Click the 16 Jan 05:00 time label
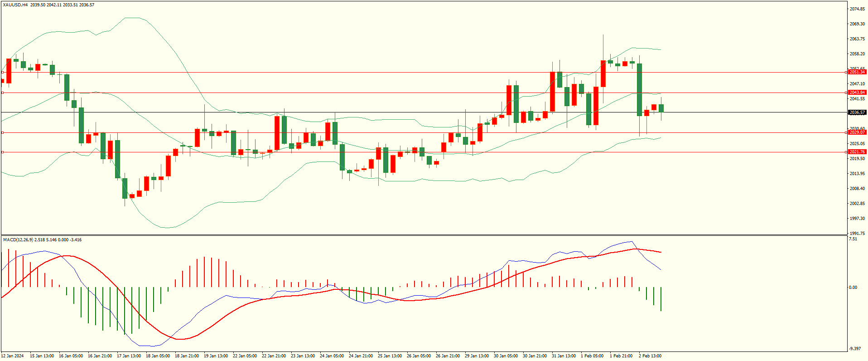Screen dimensions: 868x361 coord(71,356)
